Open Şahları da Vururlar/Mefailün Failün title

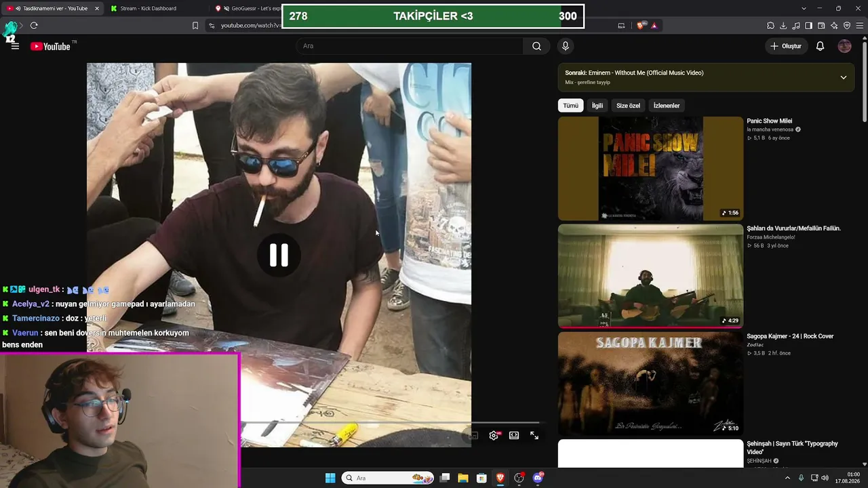coord(794,228)
